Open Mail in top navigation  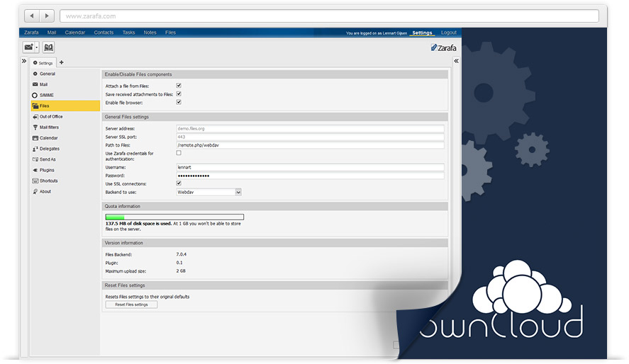52,33
